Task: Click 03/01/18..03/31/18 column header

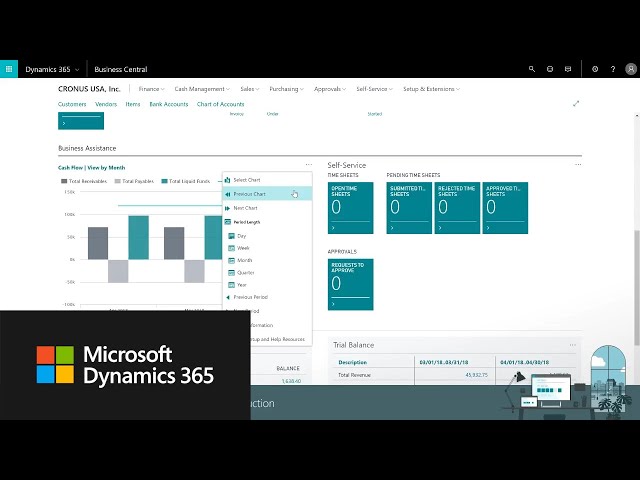Action: pos(444,362)
